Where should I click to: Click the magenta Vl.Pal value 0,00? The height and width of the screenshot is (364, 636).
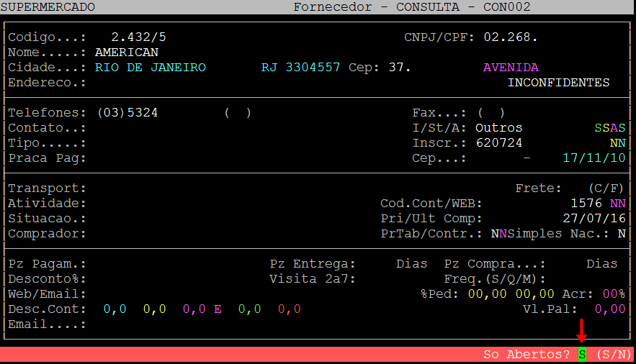609,309
